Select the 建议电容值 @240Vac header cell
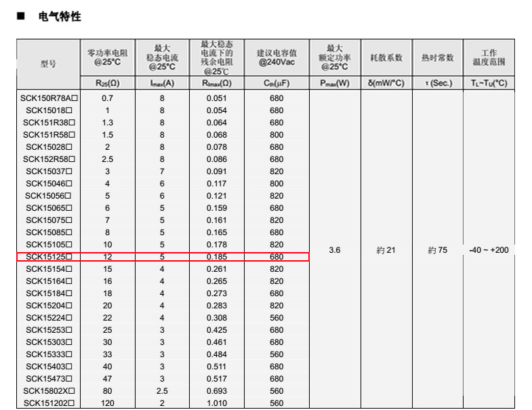Image resolution: width=532 pixels, height=410 pixels. coord(276,58)
